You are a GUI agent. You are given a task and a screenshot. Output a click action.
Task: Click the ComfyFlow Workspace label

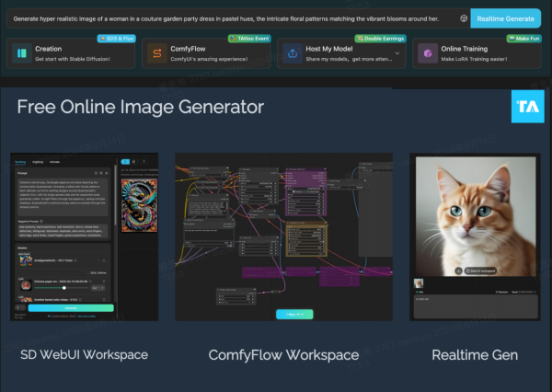pyautogui.click(x=283, y=354)
